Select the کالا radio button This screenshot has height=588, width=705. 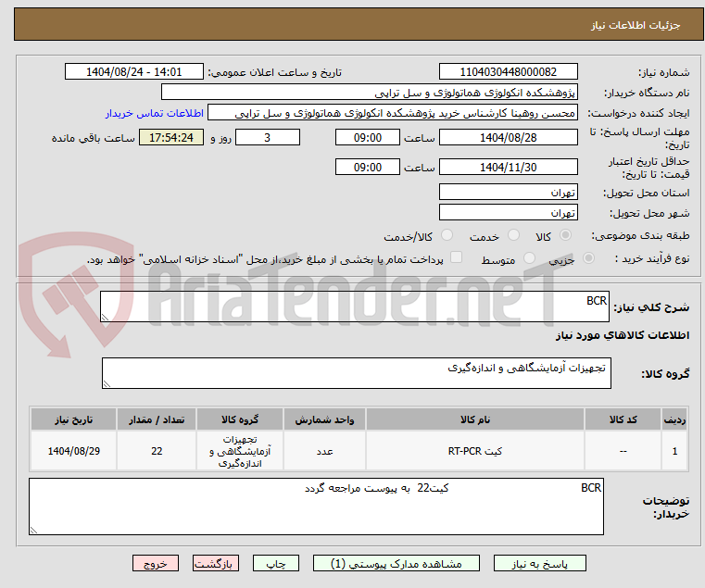click(x=566, y=235)
